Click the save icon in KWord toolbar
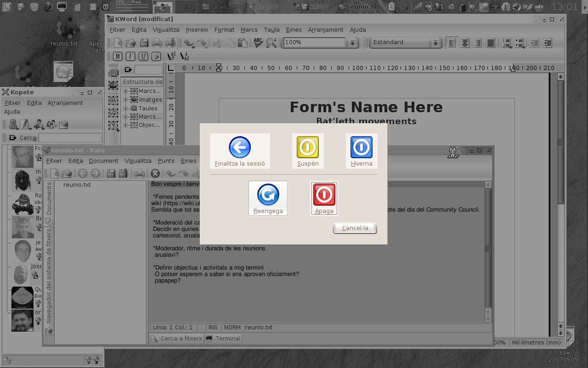The image size is (588, 368). coord(144,43)
